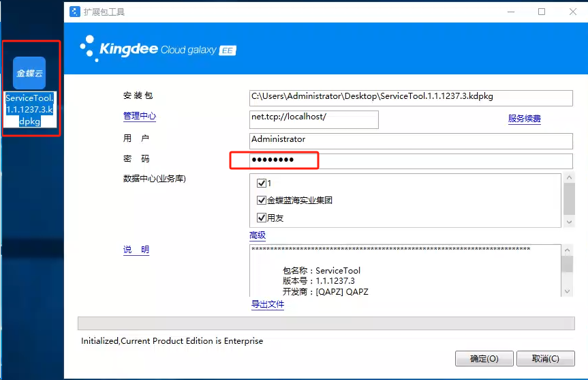This screenshot has height=380, width=588.
Task: Expand the 高级 advanced options link
Action: 258,235
